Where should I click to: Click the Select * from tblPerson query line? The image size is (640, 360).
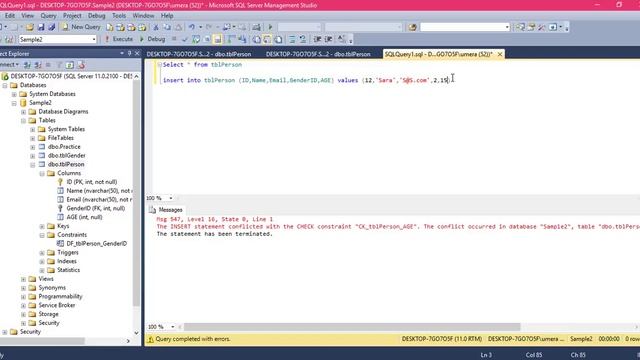202,64
